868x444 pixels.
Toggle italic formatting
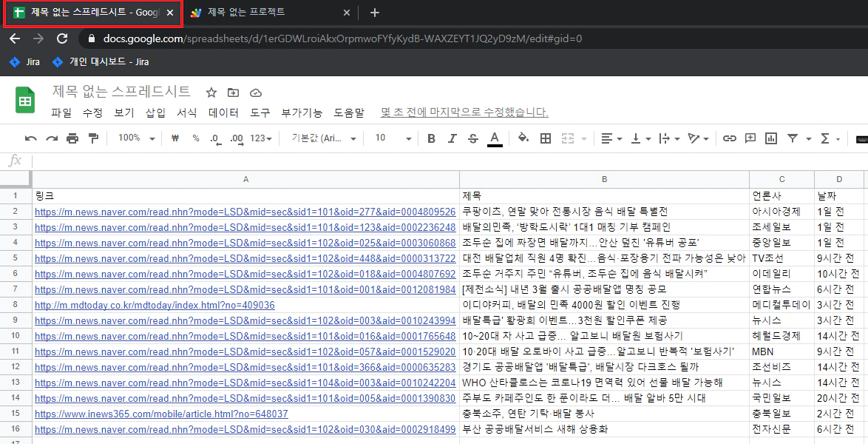452,138
